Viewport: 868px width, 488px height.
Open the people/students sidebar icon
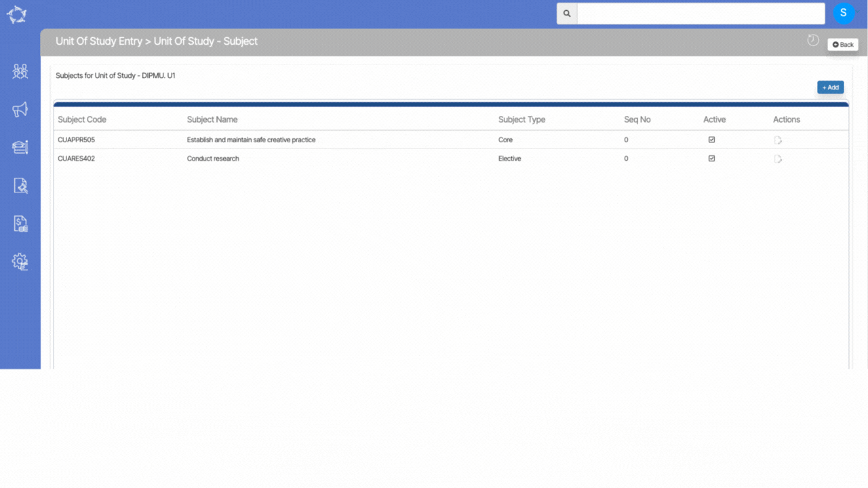pyautogui.click(x=20, y=71)
